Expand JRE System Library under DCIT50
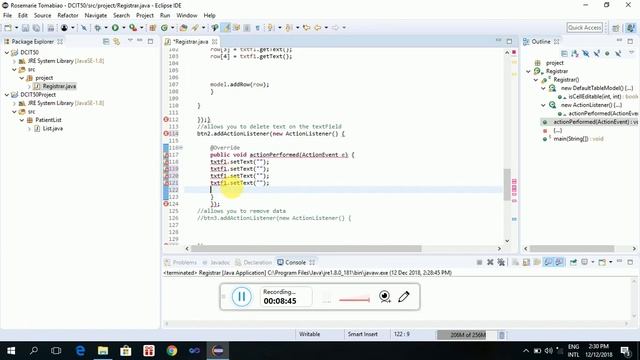The height and width of the screenshot is (360, 640). pyautogui.click(x=14, y=61)
